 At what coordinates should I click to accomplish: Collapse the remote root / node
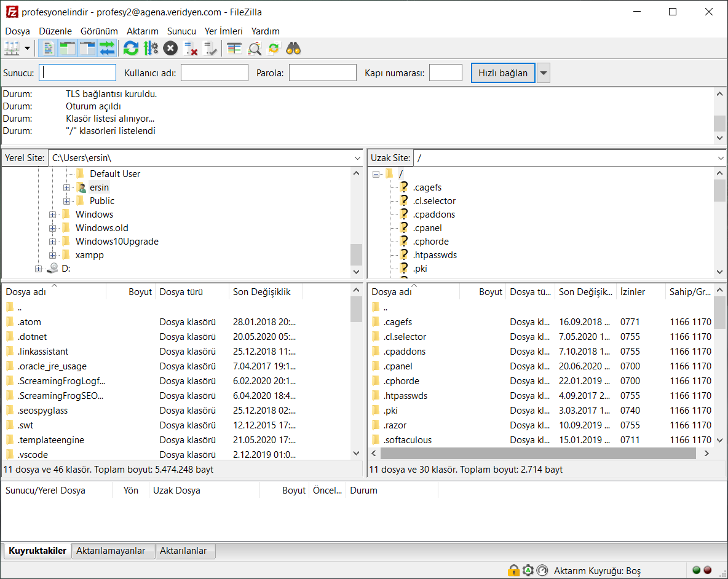(x=376, y=174)
